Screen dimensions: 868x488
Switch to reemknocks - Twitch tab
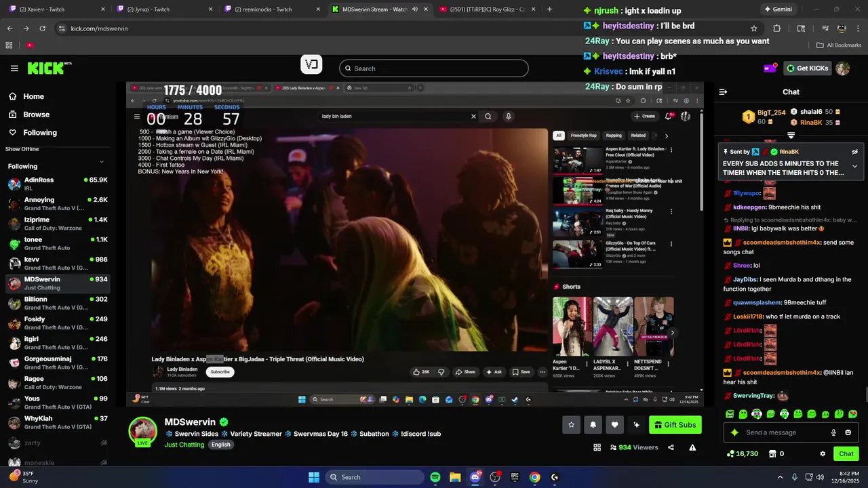pyautogui.click(x=270, y=9)
